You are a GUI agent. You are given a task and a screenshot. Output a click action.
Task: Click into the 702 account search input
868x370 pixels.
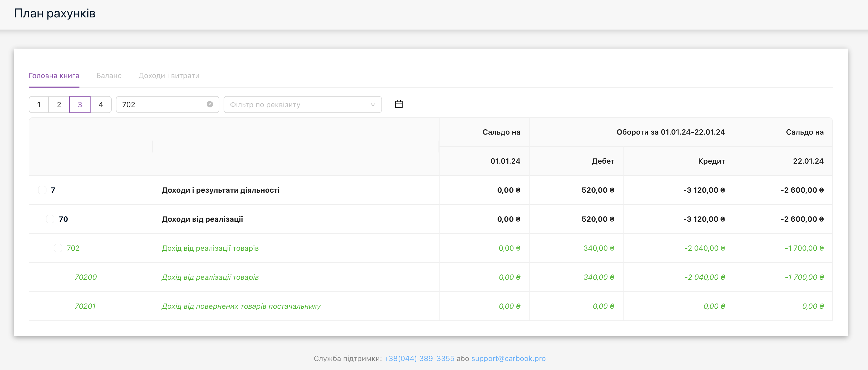(162, 105)
